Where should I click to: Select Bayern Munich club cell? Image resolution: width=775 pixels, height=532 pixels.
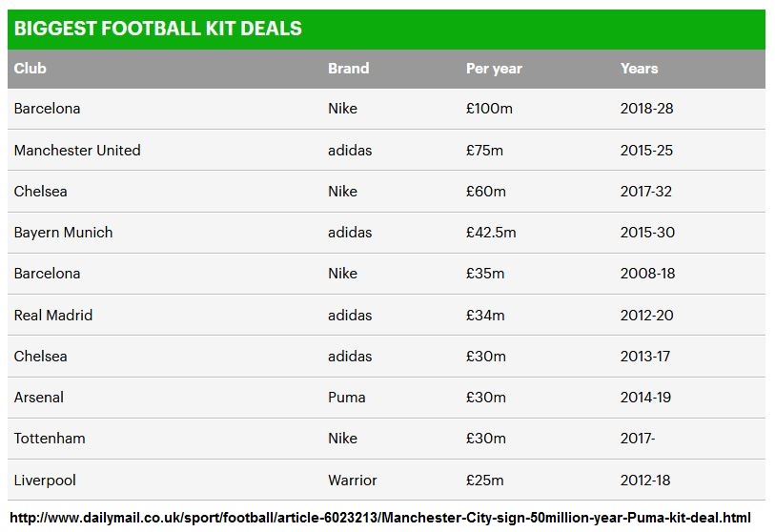[x=63, y=233]
